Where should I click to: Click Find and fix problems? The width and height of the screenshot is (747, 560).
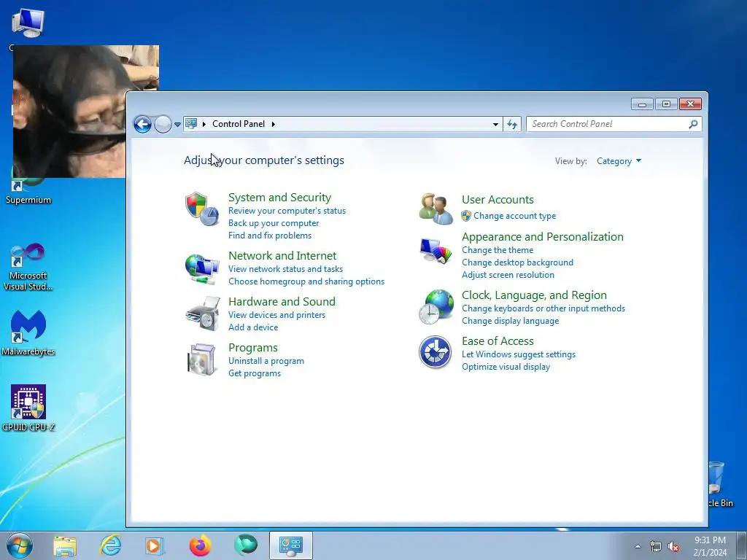tap(270, 236)
